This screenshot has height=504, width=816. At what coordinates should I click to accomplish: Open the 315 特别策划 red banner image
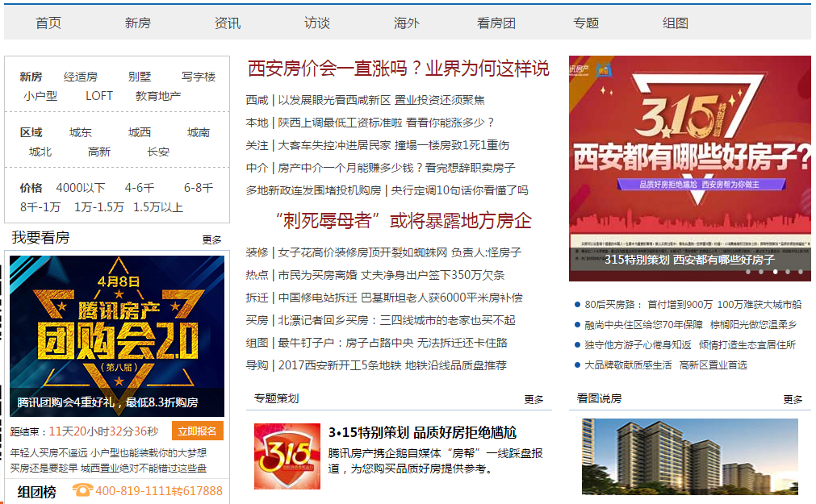[x=689, y=169]
